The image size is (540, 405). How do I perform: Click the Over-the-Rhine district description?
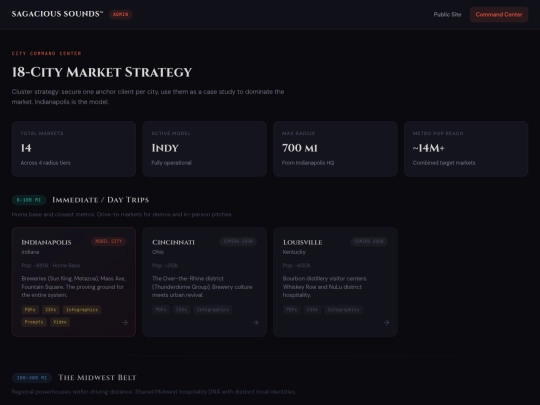(x=202, y=287)
